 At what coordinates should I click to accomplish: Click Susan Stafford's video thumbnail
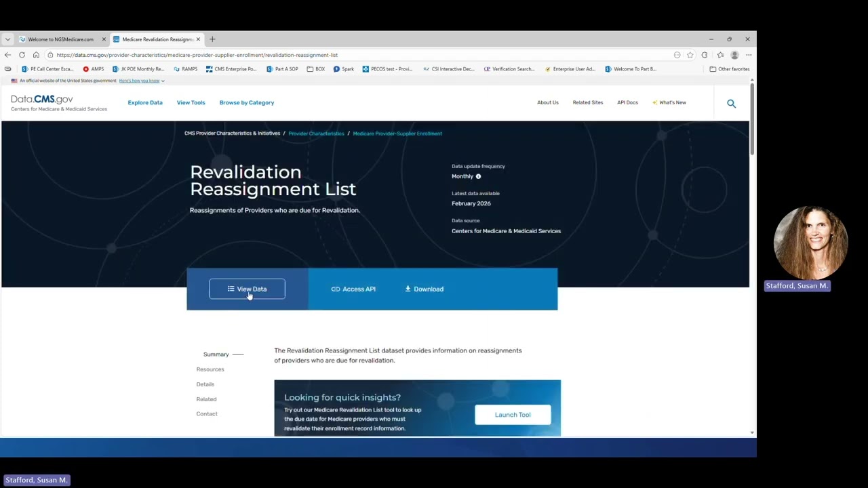coord(810,243)
